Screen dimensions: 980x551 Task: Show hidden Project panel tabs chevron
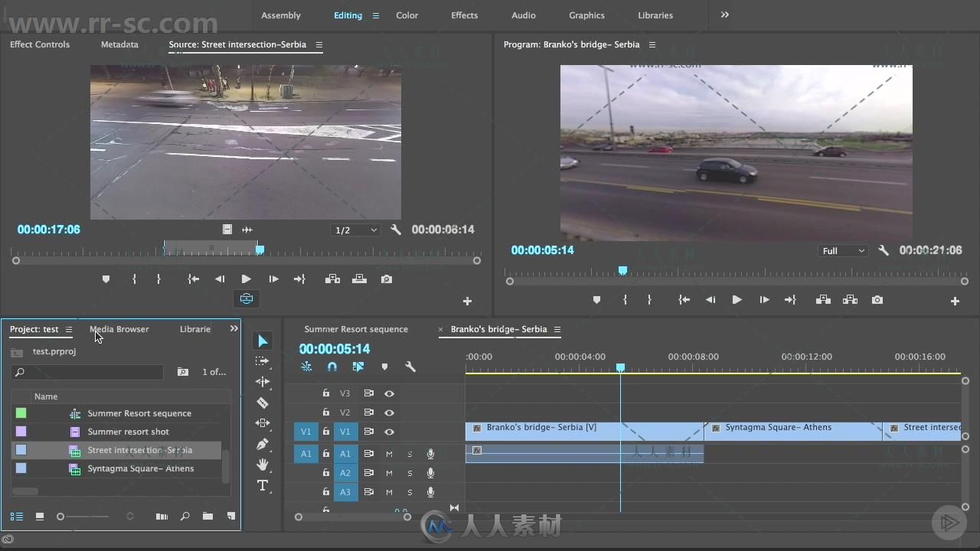[234, 328]
